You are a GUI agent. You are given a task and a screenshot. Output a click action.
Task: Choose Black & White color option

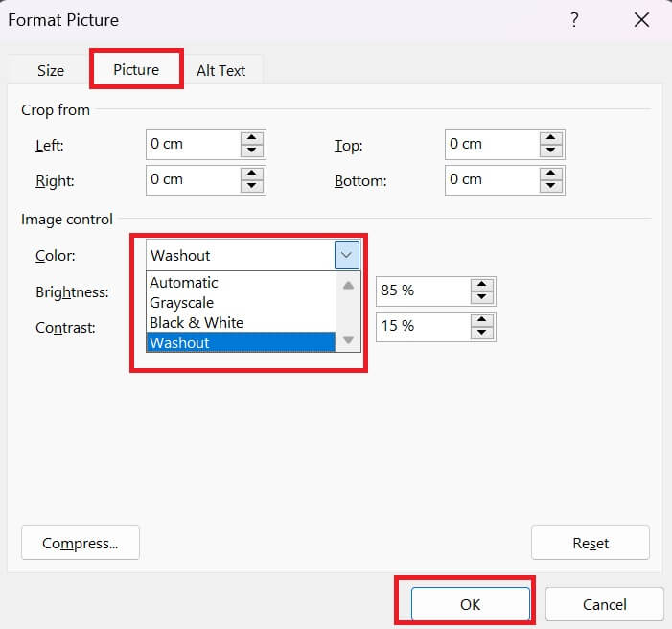click(241, 322)
